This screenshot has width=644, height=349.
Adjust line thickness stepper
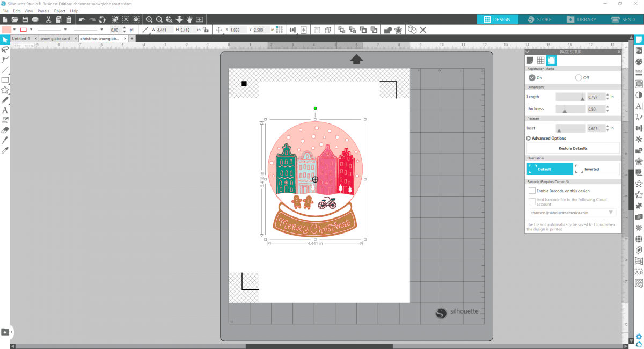pos(125,30)
